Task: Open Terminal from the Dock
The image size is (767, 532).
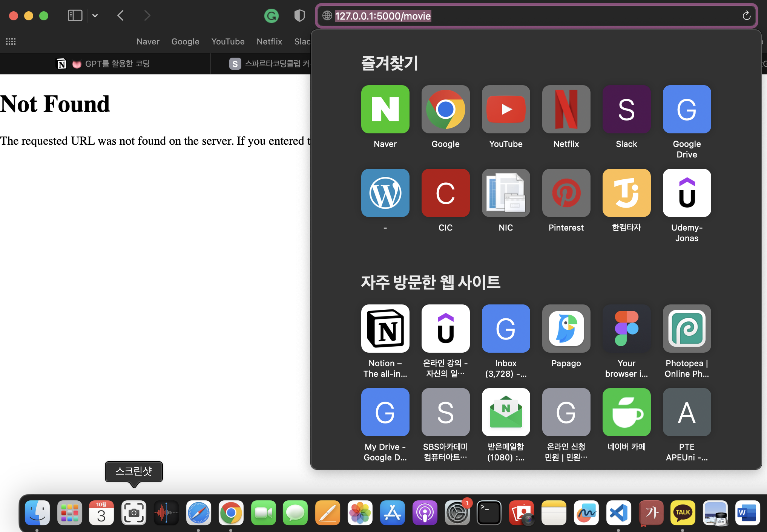Action: (489, 512)
